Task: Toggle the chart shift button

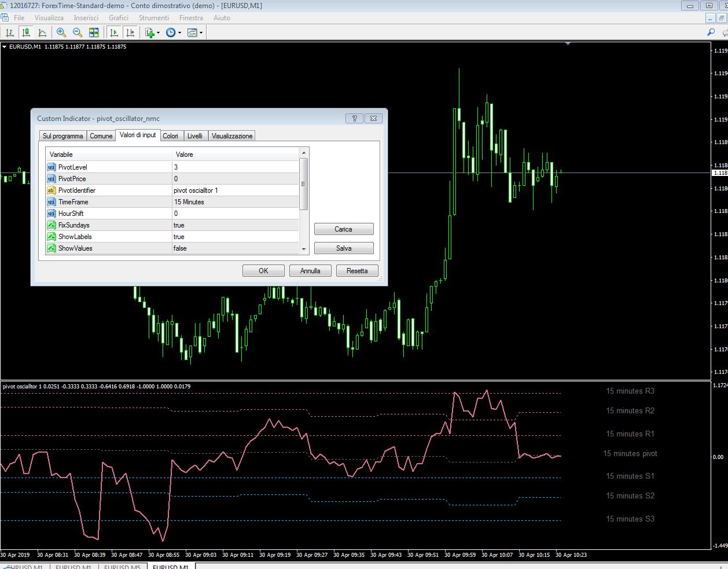Action: click(130, 33)
